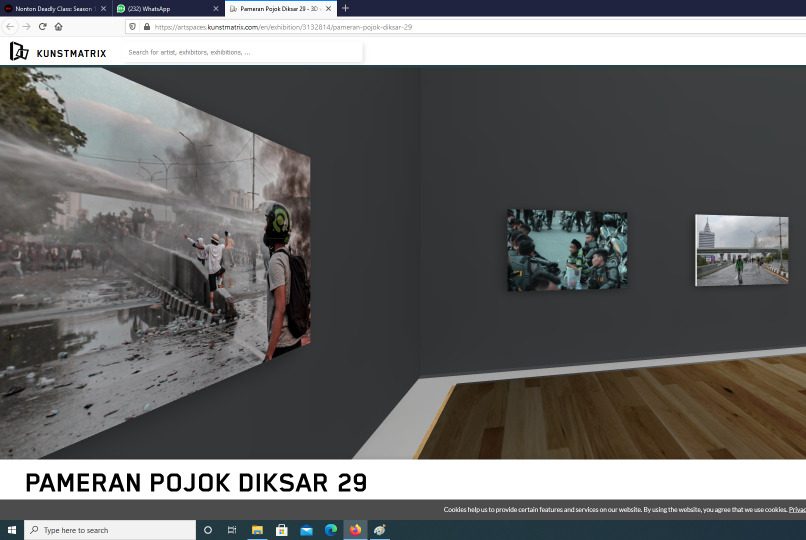Switch to the Nonton Deadly Class tab
This screenshot has height=540, width=806.
pos(52,8)
